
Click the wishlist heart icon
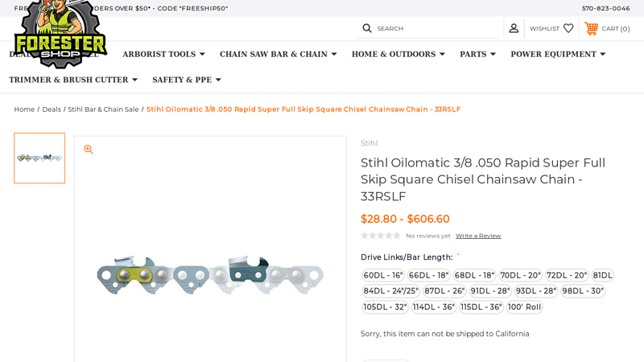pyautogui.click(x=568, y=28)
